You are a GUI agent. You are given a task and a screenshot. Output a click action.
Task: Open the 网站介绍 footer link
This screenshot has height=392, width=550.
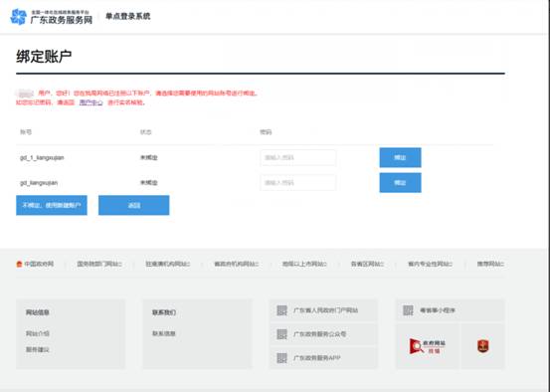click(38, 333)
